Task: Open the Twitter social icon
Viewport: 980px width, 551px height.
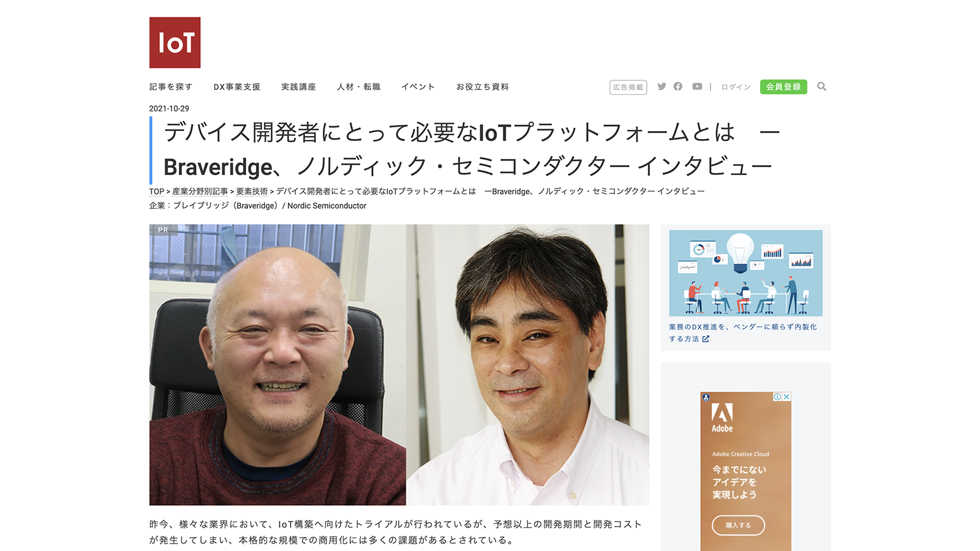Action: click(661, 86)
